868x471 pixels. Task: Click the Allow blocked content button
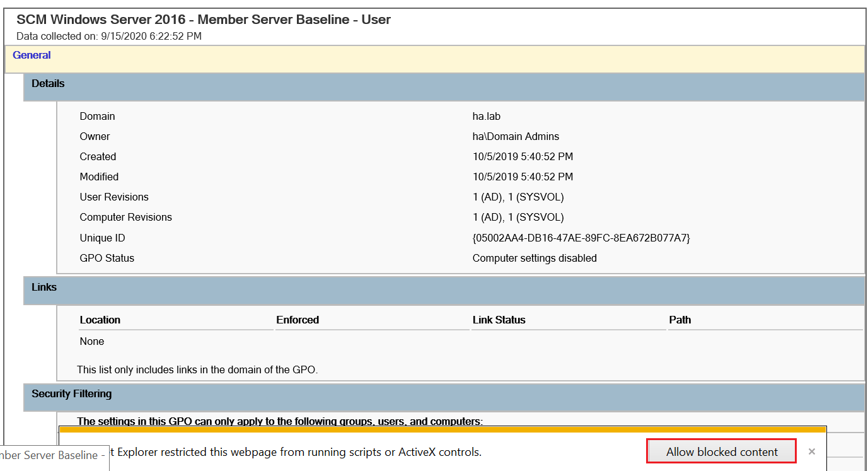point(721,451)
